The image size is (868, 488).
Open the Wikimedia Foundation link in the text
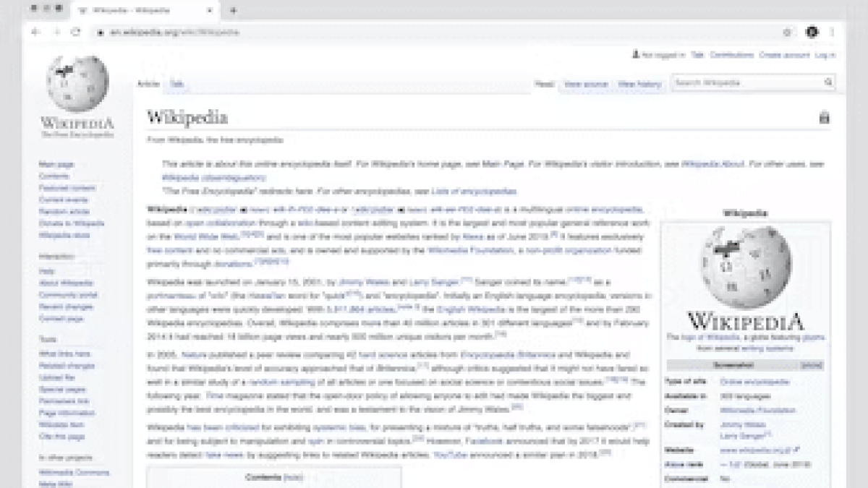tap(470, 251)
